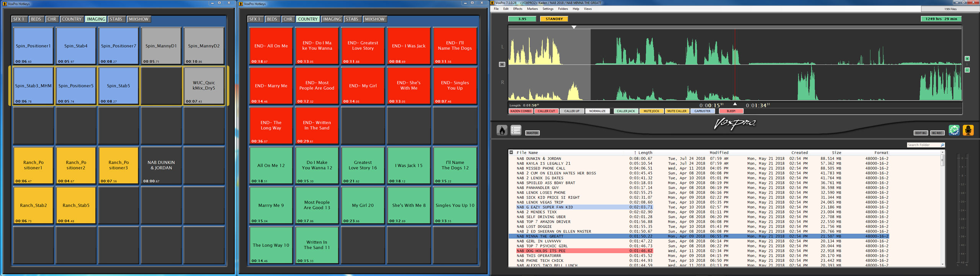Open the Settings menu
This screenshot has width=980, height=276.
[x=548, y=9]
